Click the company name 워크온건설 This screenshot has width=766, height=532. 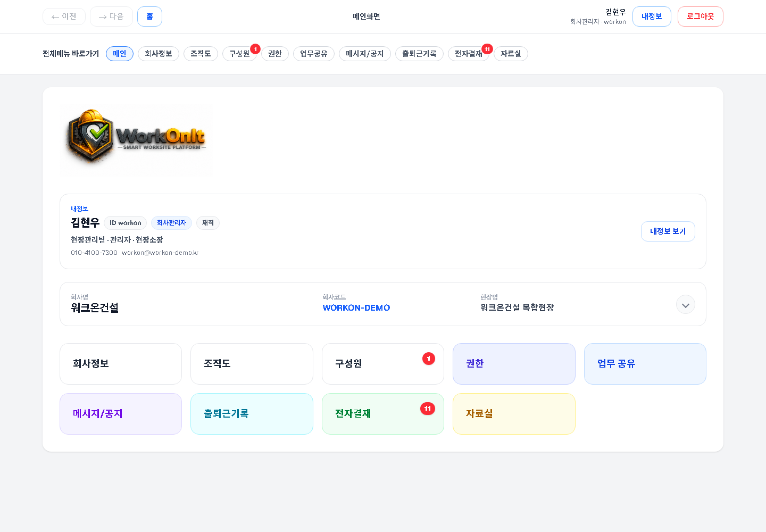pos(95,307)
